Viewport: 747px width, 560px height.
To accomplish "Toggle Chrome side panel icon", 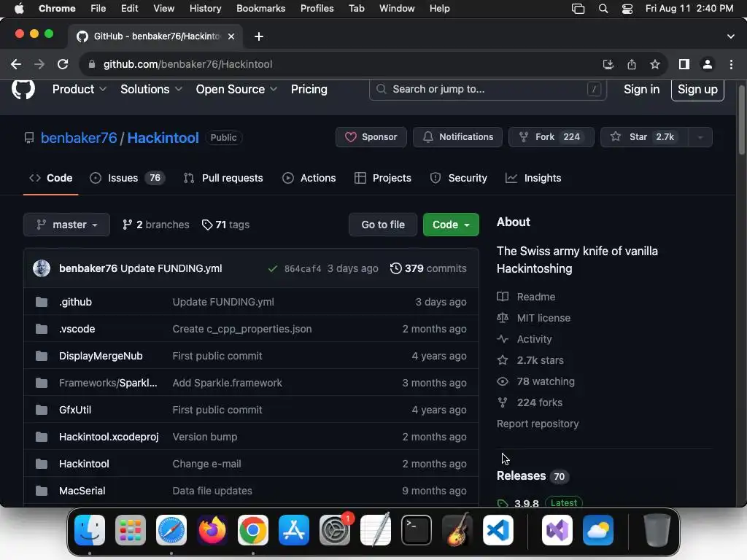I will (x=684, y=64).
